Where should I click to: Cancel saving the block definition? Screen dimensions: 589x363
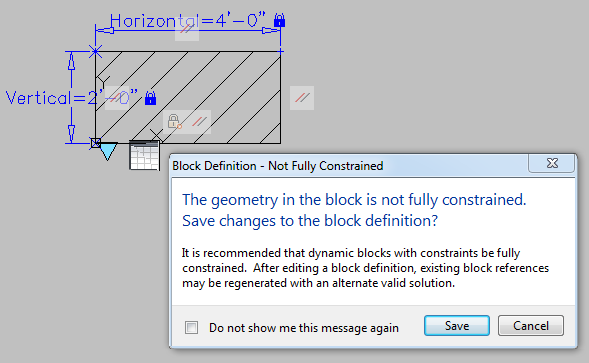[x=531, y=325]
